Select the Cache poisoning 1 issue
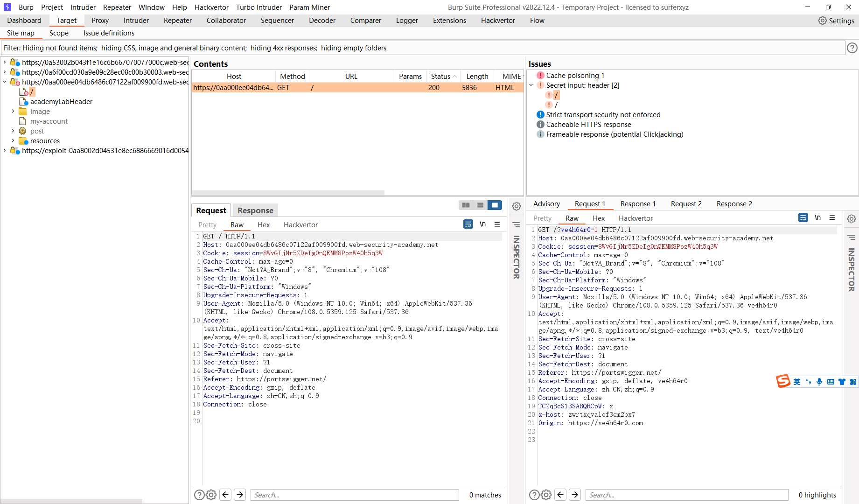859x504 pixels. coord(575,76)
